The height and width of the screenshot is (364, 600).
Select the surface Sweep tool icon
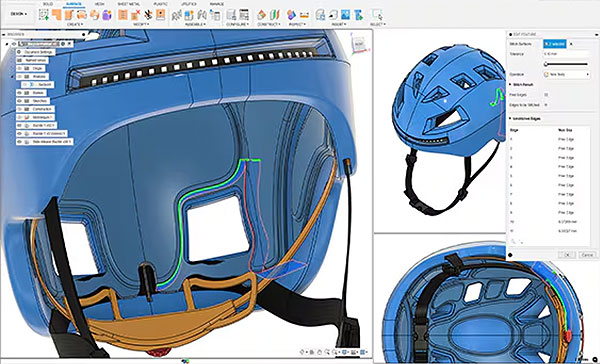coord(82,15)
